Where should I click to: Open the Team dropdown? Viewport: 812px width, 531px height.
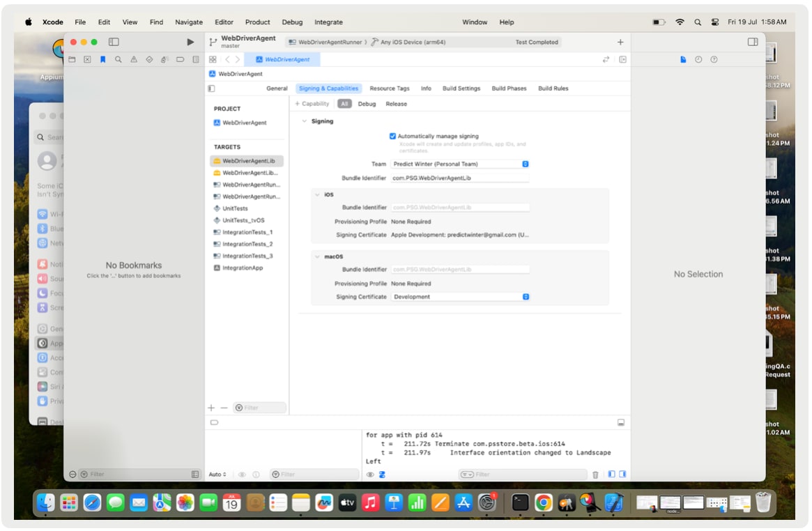(x=460, y=164)
